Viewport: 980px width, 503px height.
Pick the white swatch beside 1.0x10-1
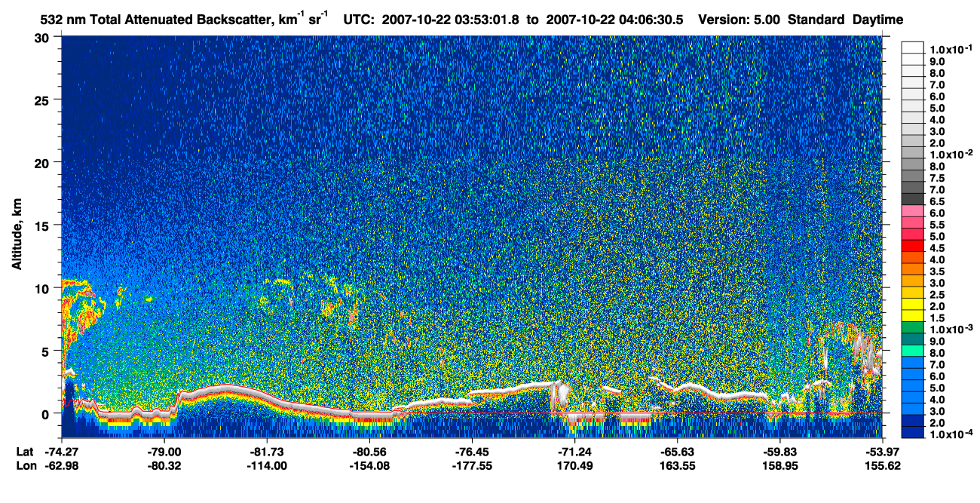tap(912, 47)
